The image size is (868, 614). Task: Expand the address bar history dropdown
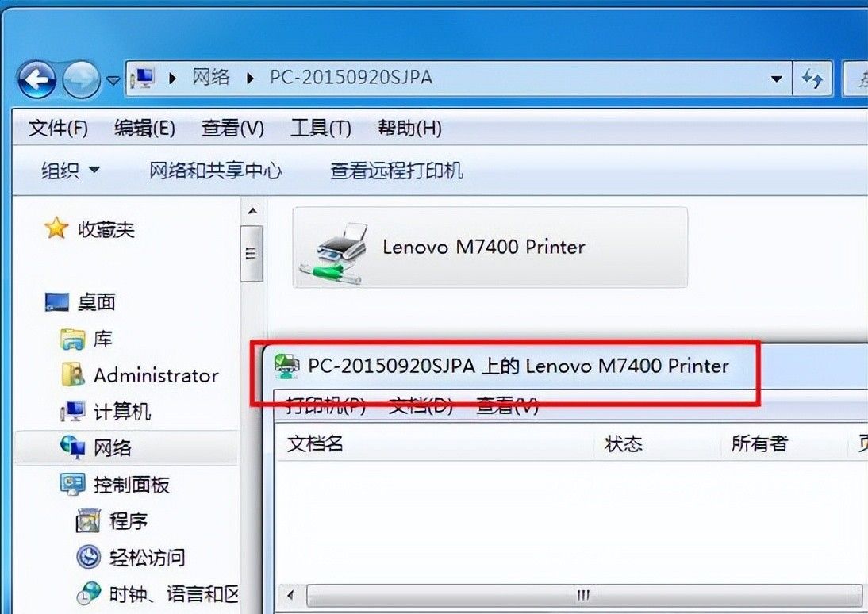pos(777,79)
